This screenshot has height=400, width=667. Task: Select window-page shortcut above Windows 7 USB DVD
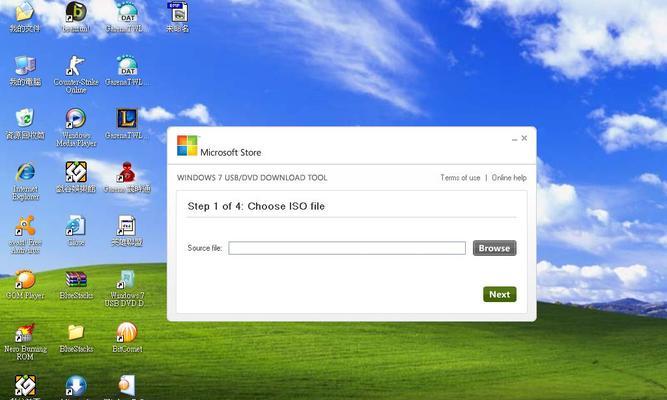pos(127,231)
